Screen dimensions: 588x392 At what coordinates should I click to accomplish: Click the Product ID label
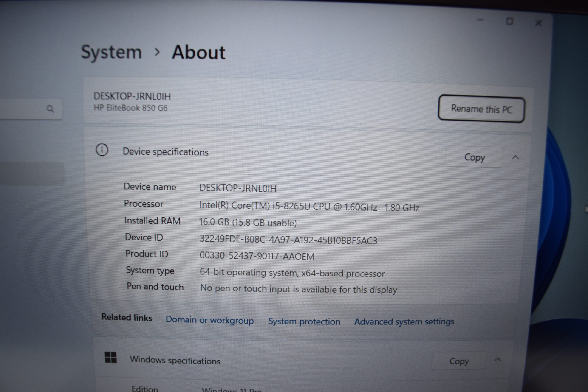(147, 254)
